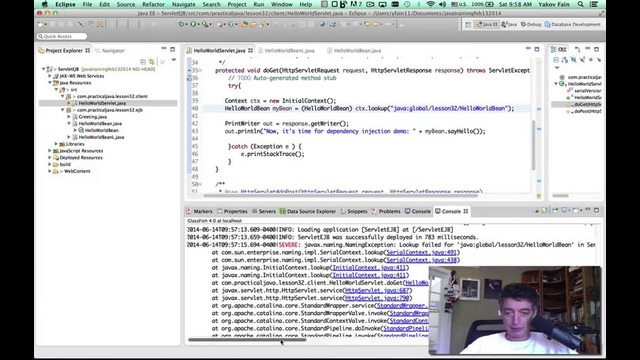
Task: Collapse the ServletEJB project node
Action: point(43,69)
